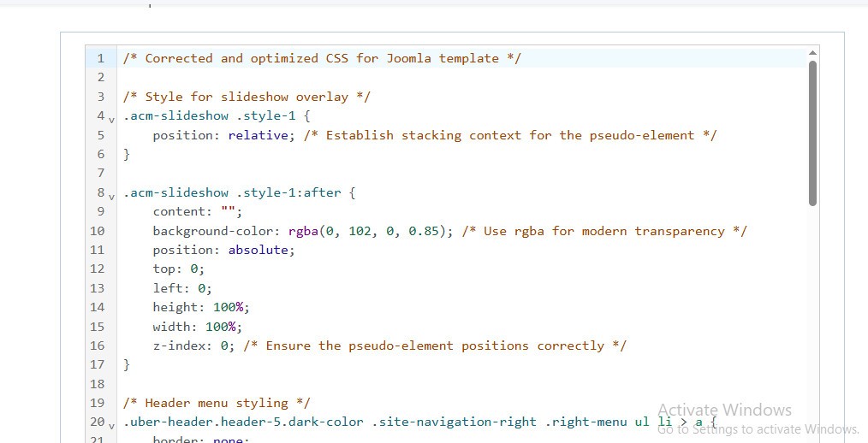Image resolution: width=868 pixels, height=443 pixels.
Task: Click the 'height: 100%' declaration
Action: 201,307
